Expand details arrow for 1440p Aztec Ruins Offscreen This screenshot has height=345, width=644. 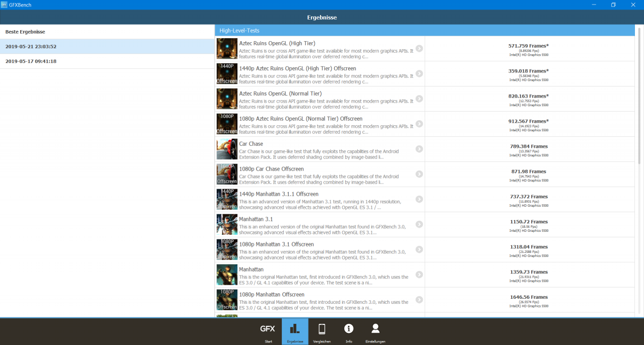point(419,73)
